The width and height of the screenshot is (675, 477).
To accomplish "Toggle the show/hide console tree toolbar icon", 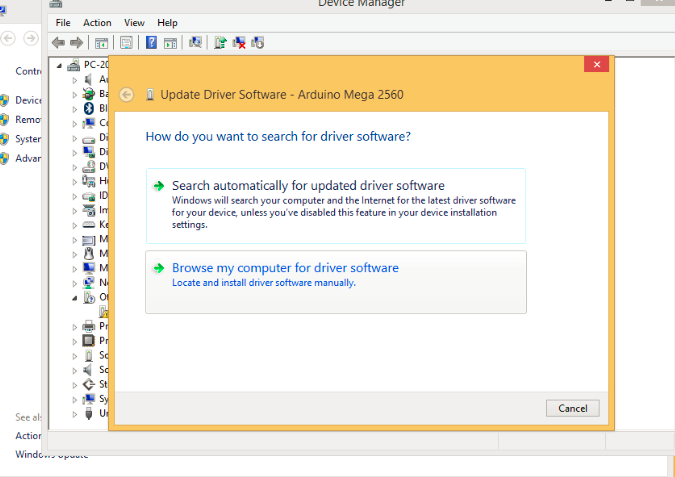I will (x=101, y=43).
